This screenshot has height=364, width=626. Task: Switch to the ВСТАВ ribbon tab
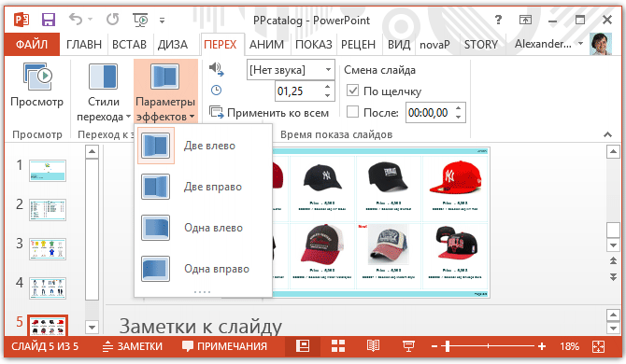tap(129, 44)
